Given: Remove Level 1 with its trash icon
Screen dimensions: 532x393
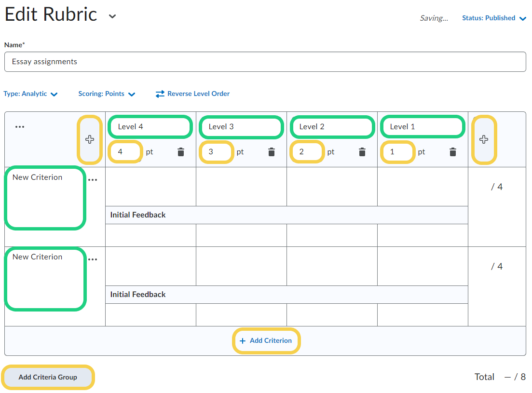Looking at the screenshot, I should (453, 152).
